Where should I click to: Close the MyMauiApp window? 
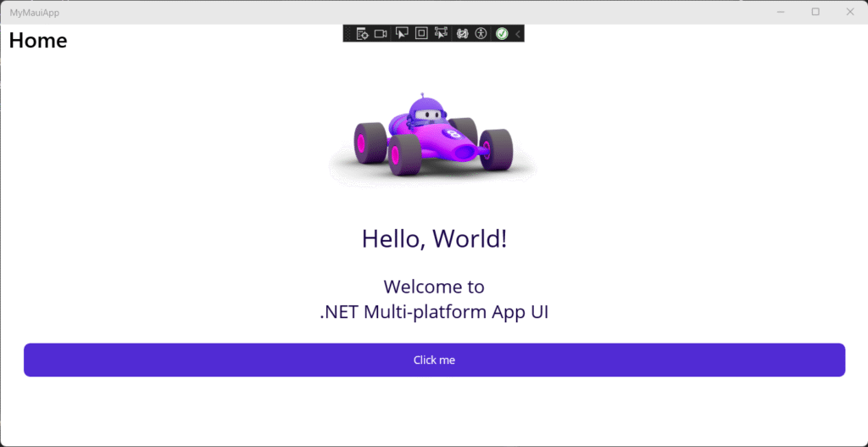[x=850, y=12]
